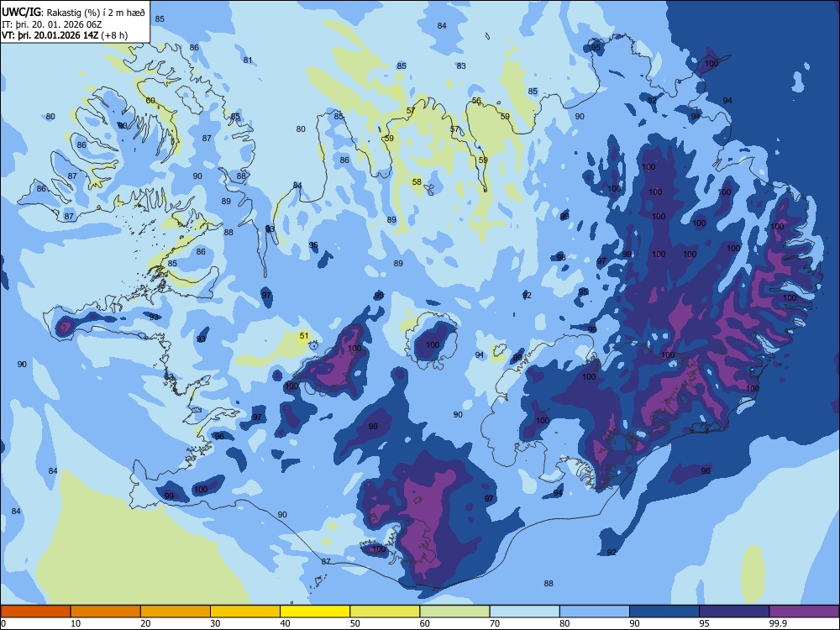The width and height of the screenshot is (840, 630).
Task: Select the dark blue 90–95 legend swatch
Action: 664,612
